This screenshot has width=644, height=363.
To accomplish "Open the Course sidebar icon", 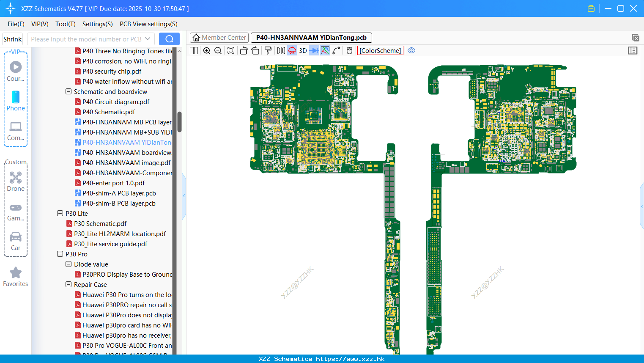I will tap(16, 71).
